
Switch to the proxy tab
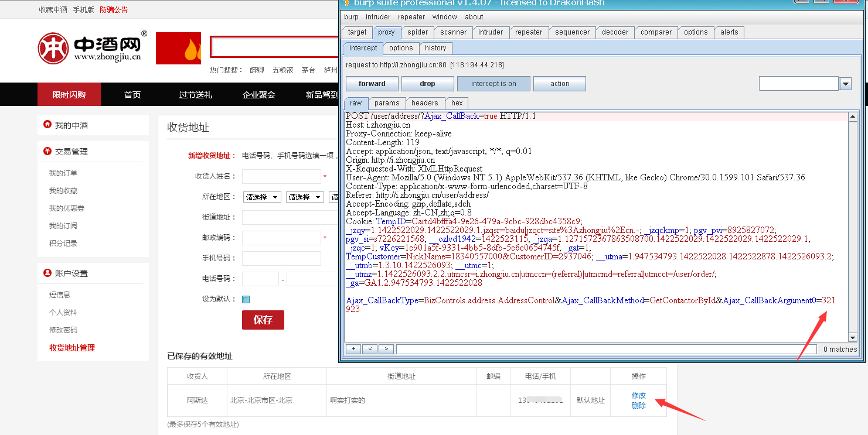[386, 32]
